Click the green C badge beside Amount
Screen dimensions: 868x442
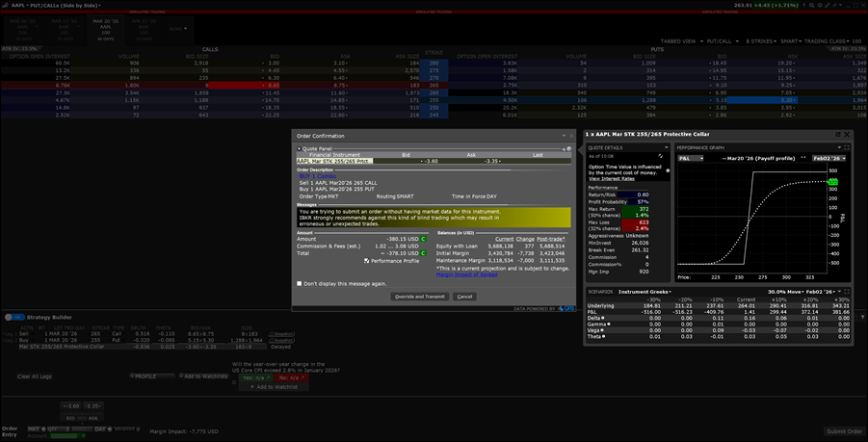(x=423, y=239)
